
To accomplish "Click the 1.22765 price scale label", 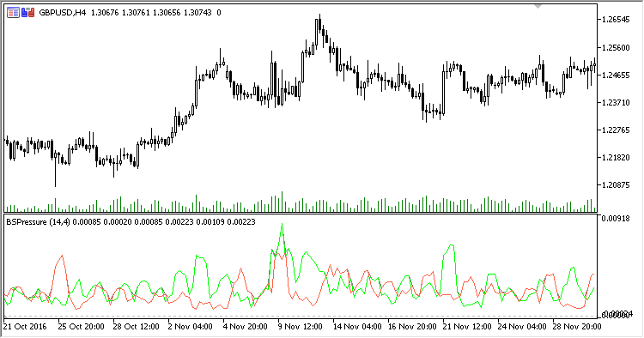I will (x=616, y=130).
